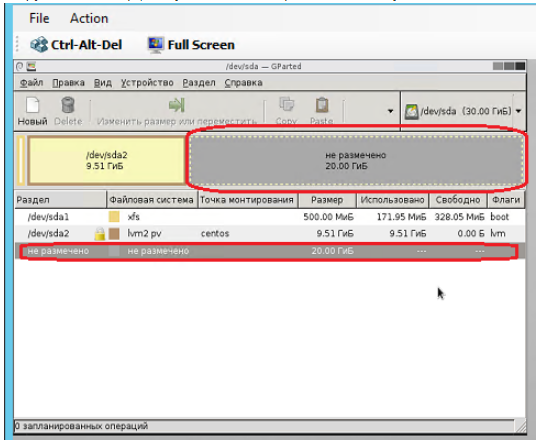
Task: Sort by the Раздел column header
Action: [60, 200]
